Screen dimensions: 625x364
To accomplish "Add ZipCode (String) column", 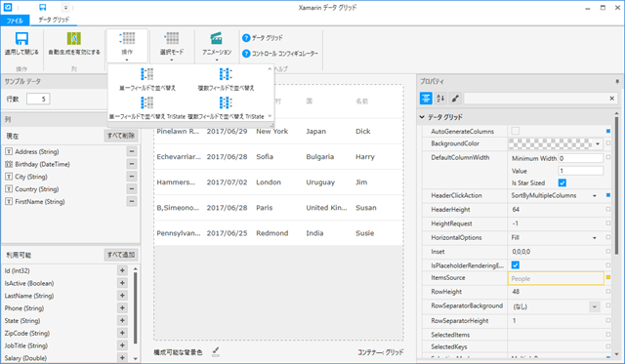I will [x=122, y=333].
